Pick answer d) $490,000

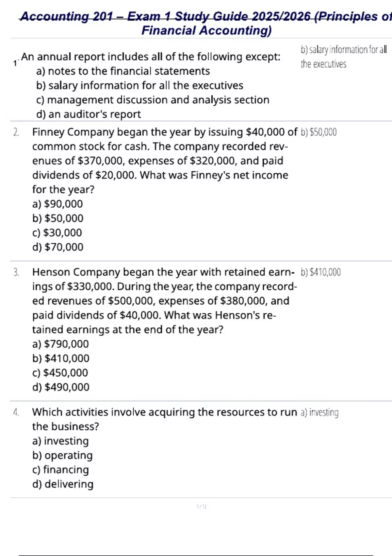tap(61, 387)
